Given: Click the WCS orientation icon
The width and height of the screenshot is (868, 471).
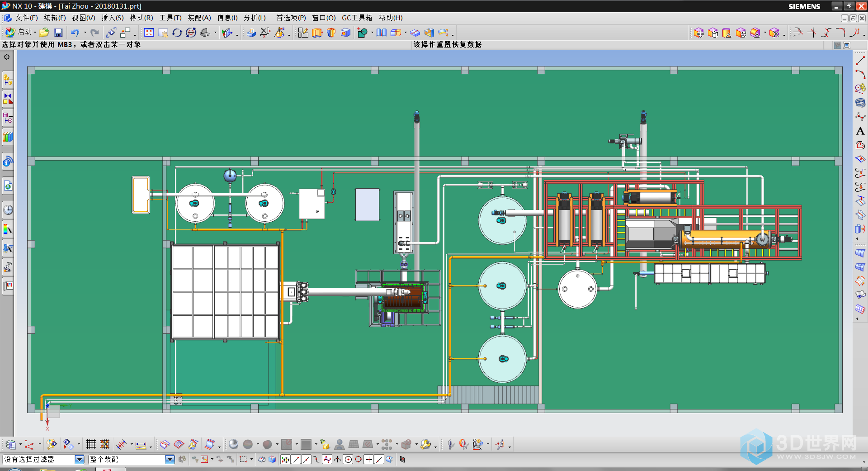Looking at the screenshot, I should [29, 444].
